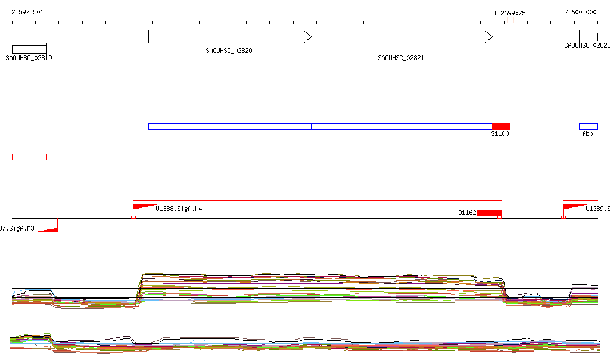
Task: Select the blue fbp feature box
Action: coord(588,126)
